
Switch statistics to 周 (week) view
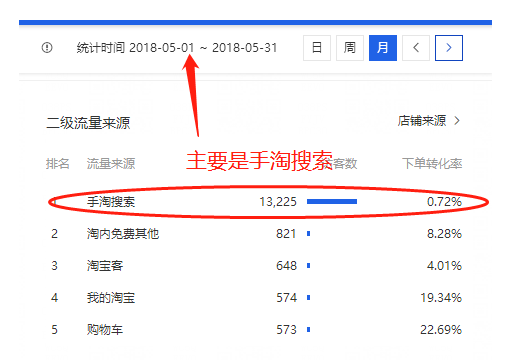pos(350,48)
